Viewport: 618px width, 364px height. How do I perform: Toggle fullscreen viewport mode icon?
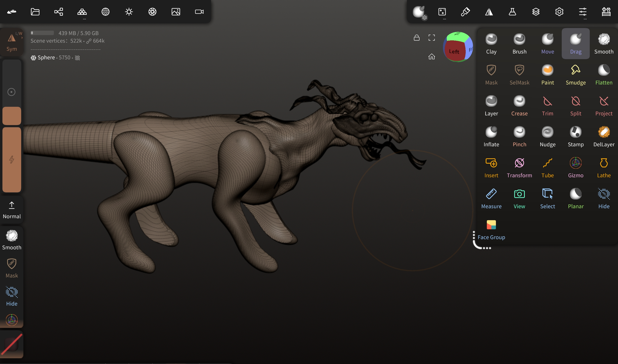431,38
